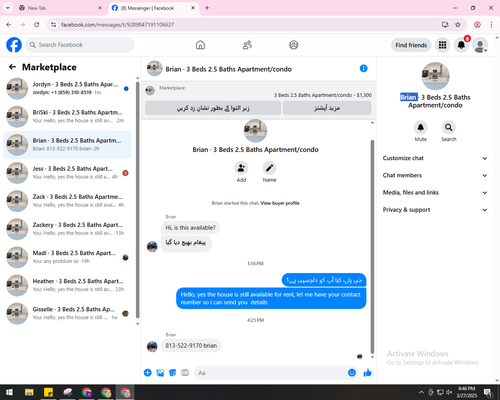Open the Groups icon in top navigation
Viewport: 500px width, 400px height.
[x=294, y=45]
